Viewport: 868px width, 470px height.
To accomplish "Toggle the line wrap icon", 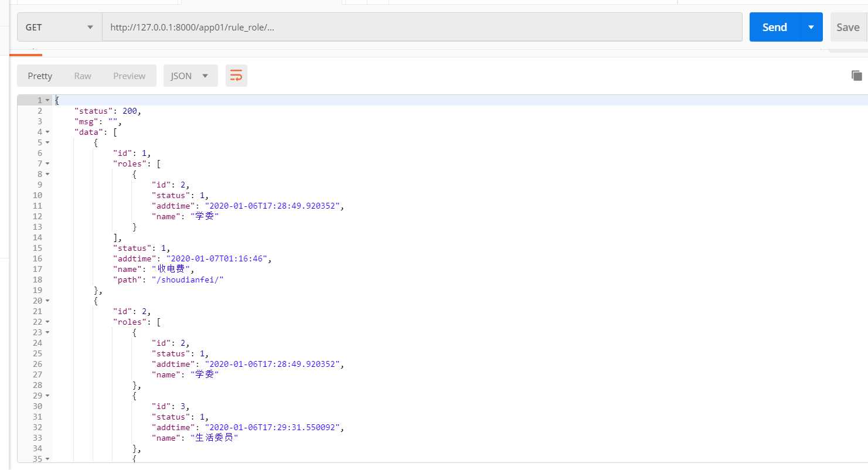I will click(236, 76).
